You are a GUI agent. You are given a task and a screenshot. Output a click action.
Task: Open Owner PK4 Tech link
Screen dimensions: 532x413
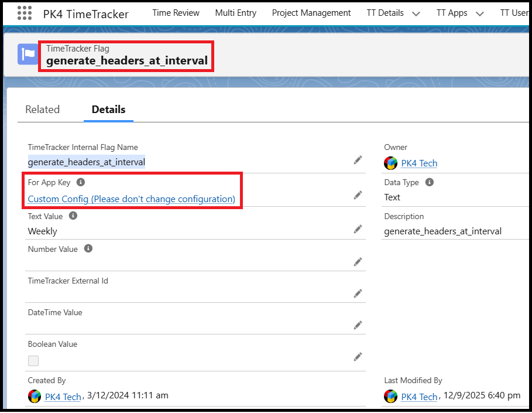[x=419, y=163]
